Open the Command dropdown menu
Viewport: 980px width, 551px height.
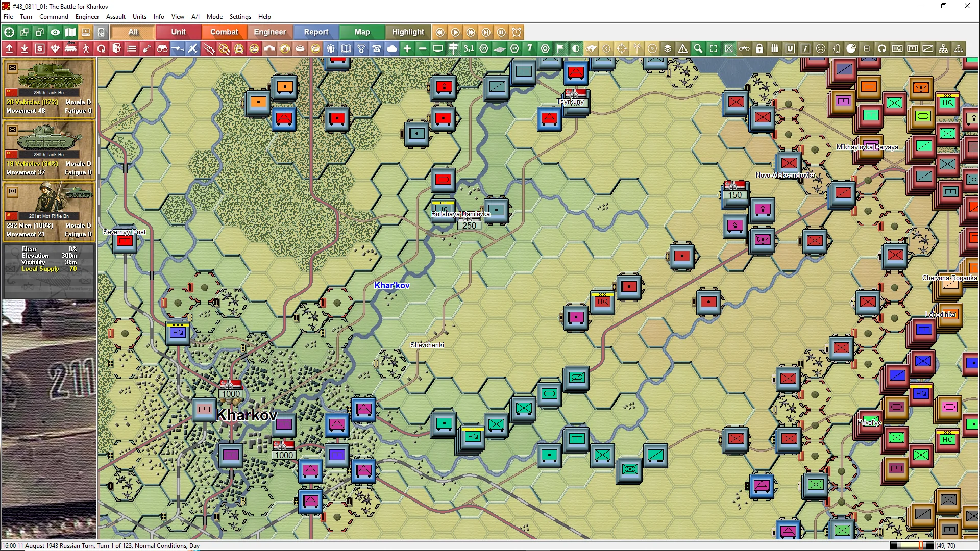54,16
